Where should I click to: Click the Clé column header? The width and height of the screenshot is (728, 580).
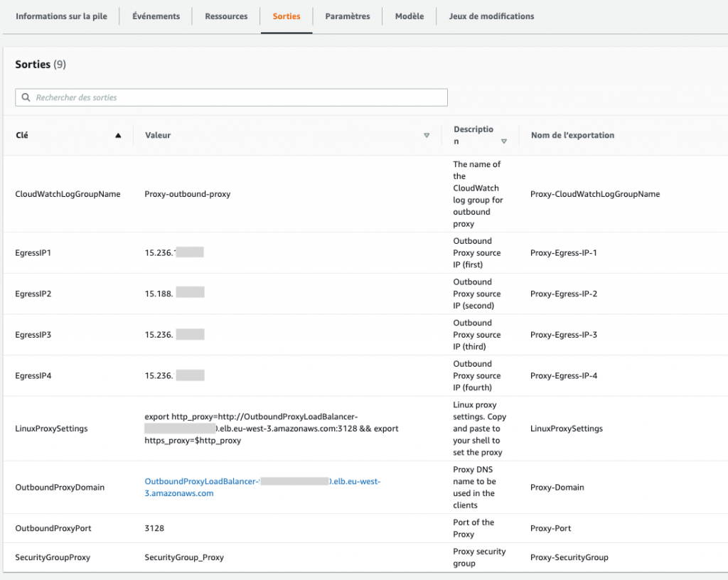[22, 135]
